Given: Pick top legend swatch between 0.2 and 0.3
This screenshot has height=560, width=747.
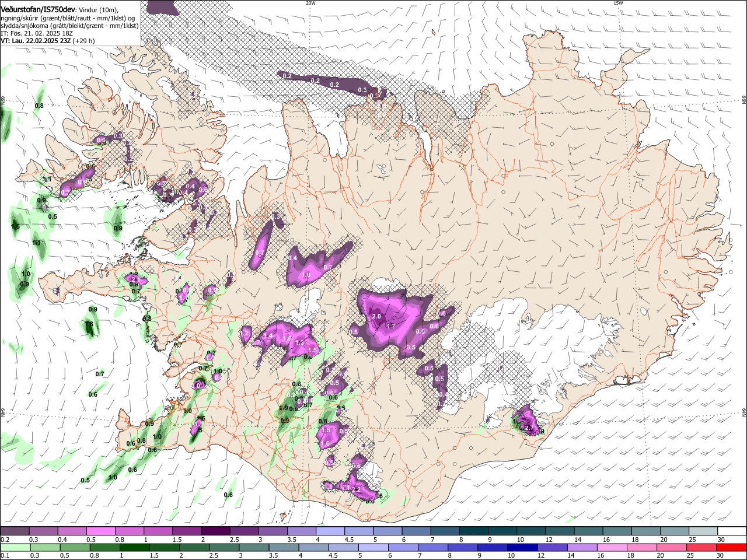Looking at the screenshot, I should point(15,531).
